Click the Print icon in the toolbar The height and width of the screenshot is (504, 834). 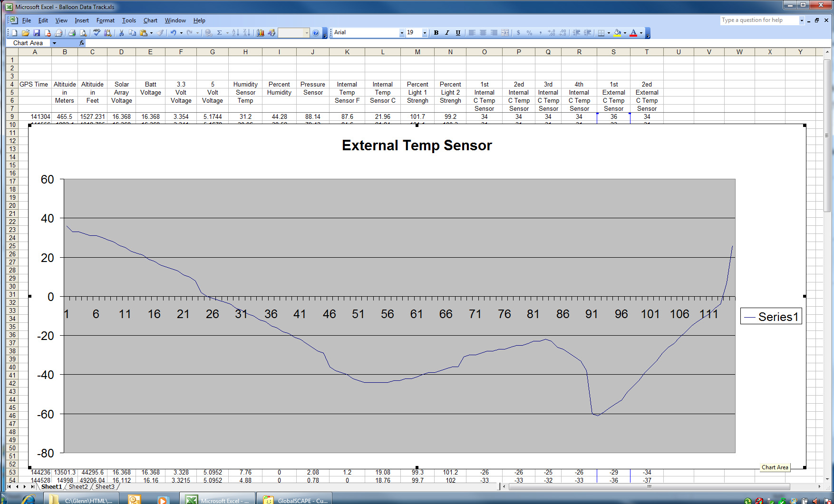pos(72,33)
